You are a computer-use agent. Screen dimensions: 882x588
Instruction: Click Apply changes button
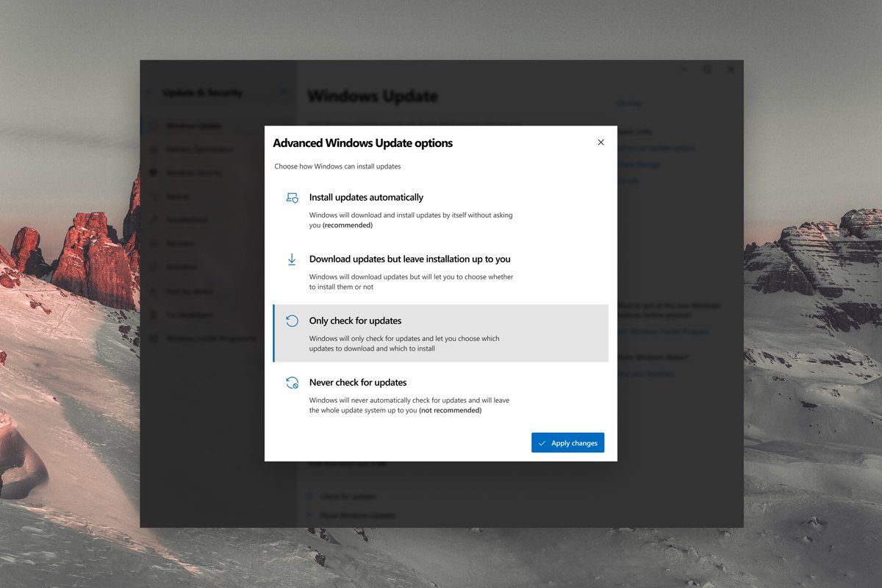tap(568, 442)
